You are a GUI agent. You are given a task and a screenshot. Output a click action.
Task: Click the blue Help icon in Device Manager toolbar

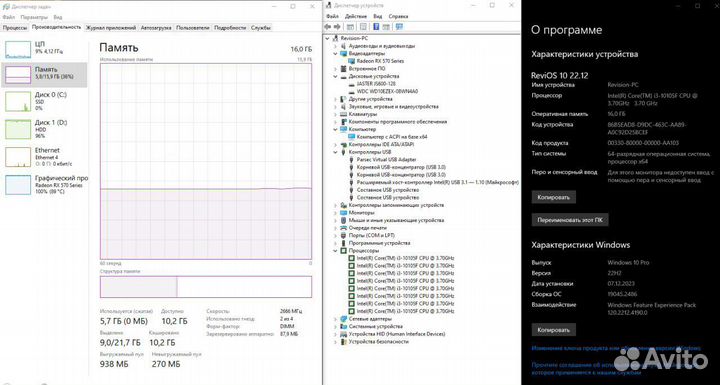[x=376, y=27]
